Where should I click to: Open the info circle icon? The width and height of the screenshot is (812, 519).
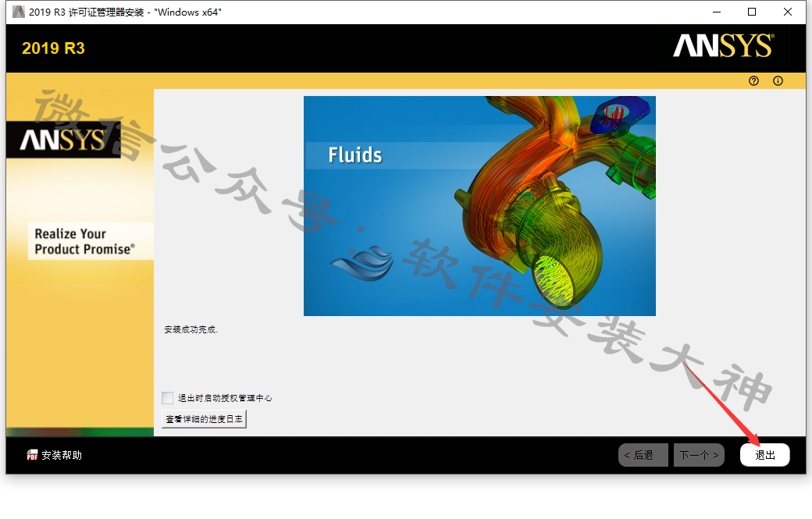(778, 80)
